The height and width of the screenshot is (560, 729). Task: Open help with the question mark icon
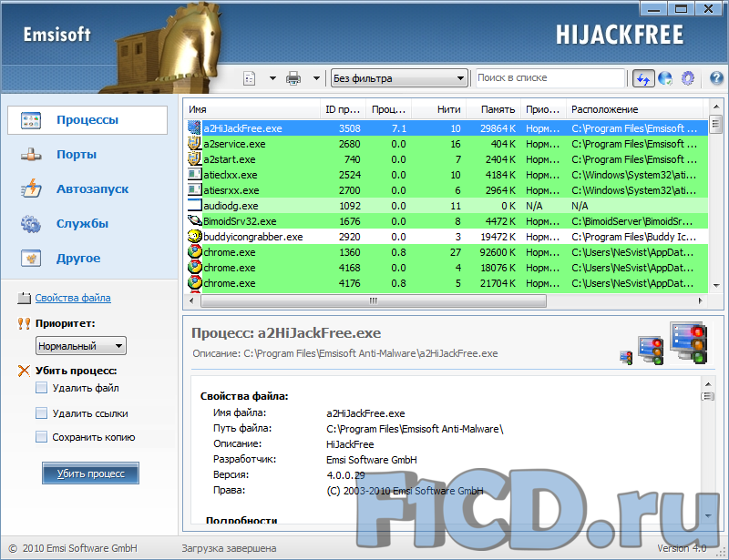pos(716,78)
